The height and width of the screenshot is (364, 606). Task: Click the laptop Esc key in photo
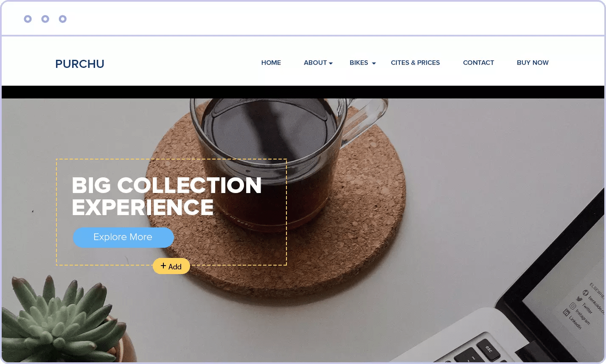[489, 350]
